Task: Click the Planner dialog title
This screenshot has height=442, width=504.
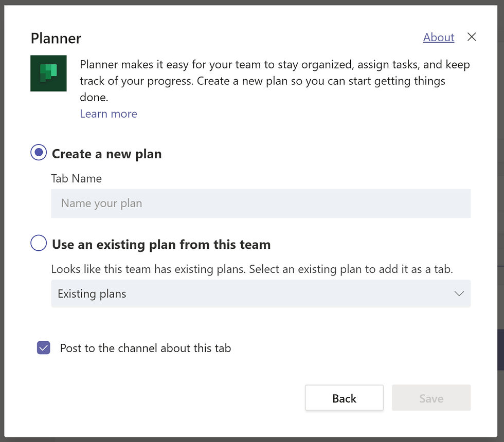Action: click(x=56, y=38)
